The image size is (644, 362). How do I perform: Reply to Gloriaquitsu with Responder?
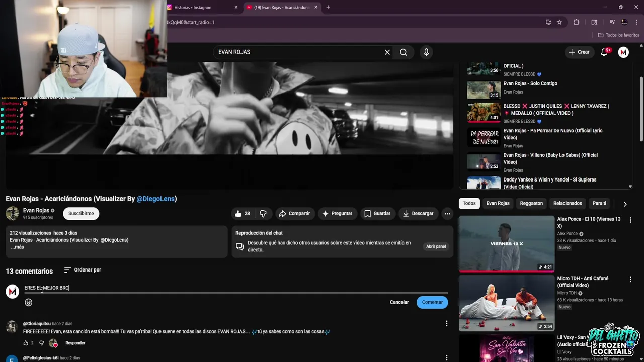(75, 343)
